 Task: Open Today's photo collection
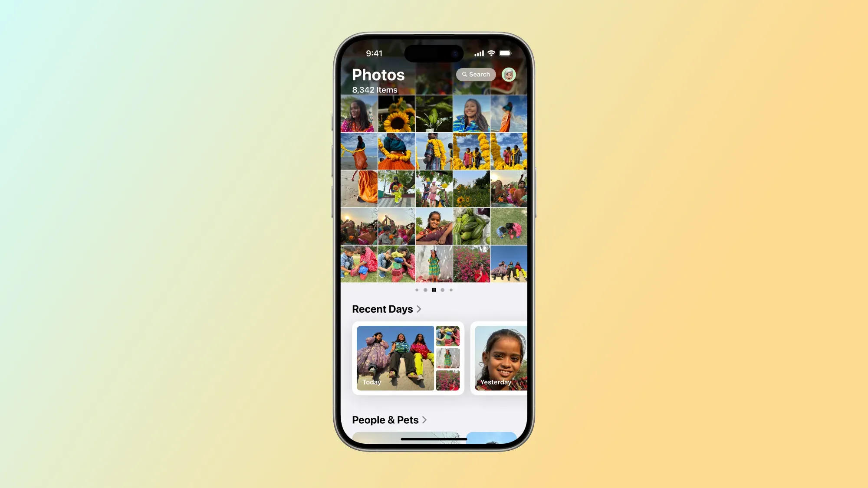[408, 357]
